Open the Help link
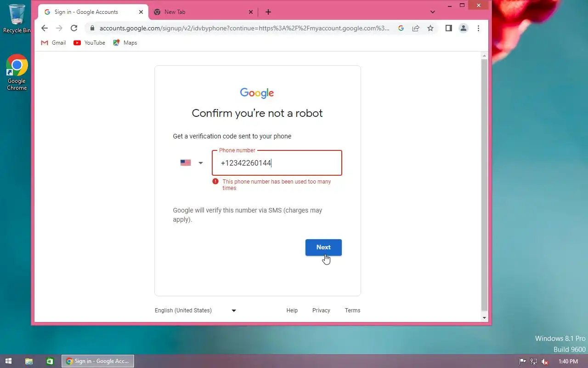 click(x=292, y=310)
